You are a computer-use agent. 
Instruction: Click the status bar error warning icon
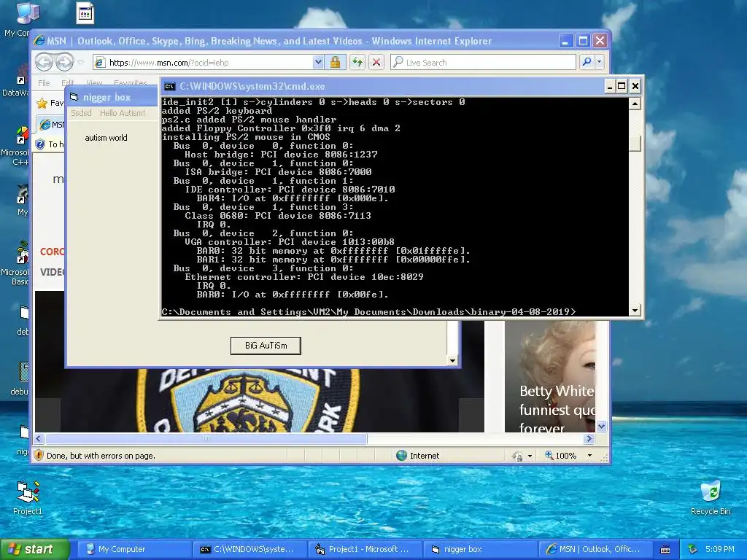39,455
